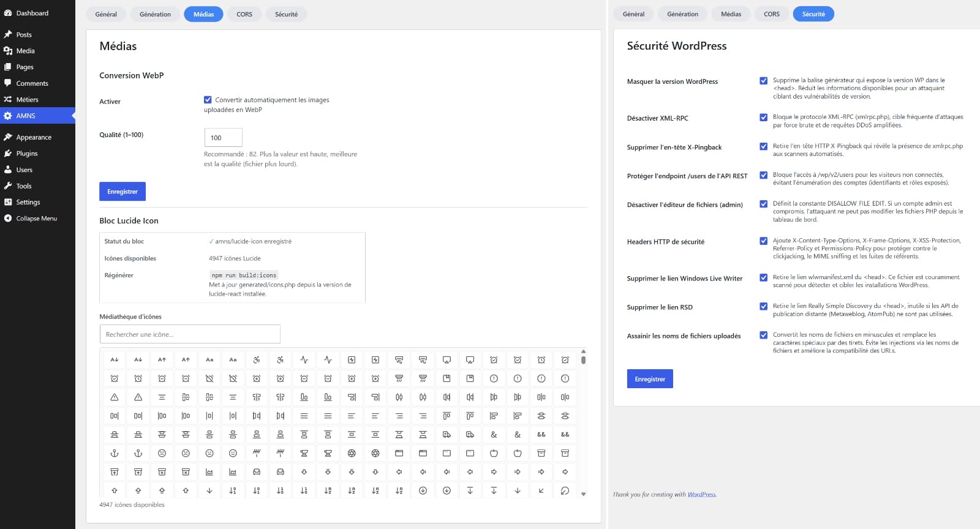Select the active Sécurité tab in the right panel
Screen dimensions: 980x529
[x=813, y=14]
